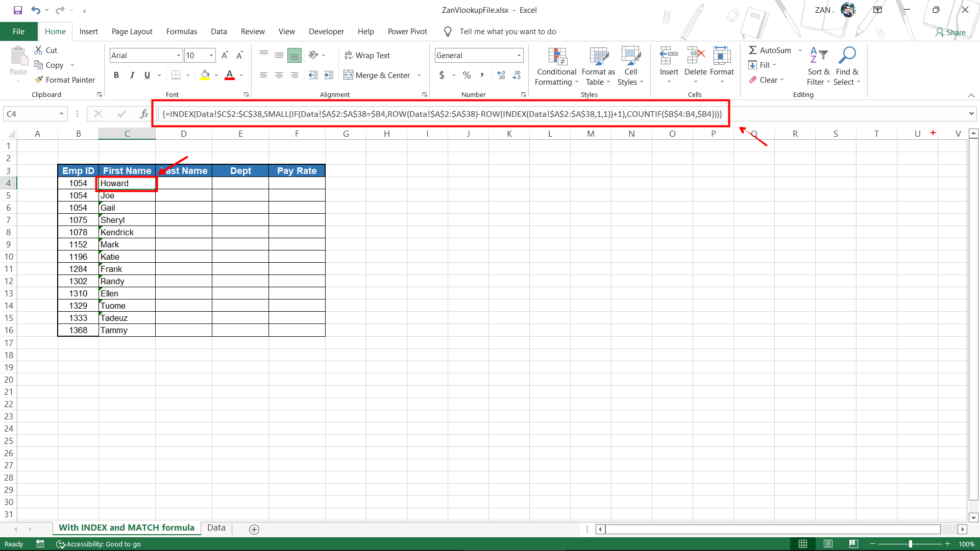Open the Formulas ribbon tab

click(181, 31)
